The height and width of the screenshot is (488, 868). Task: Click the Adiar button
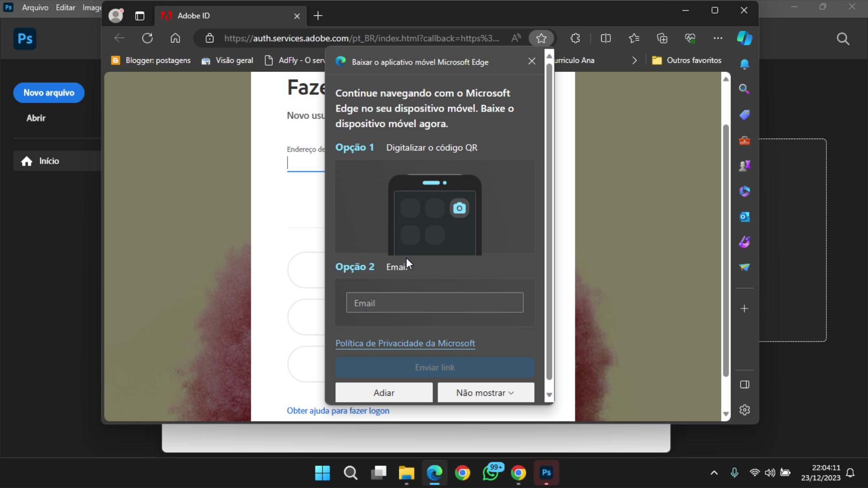[x=384, y=393]
